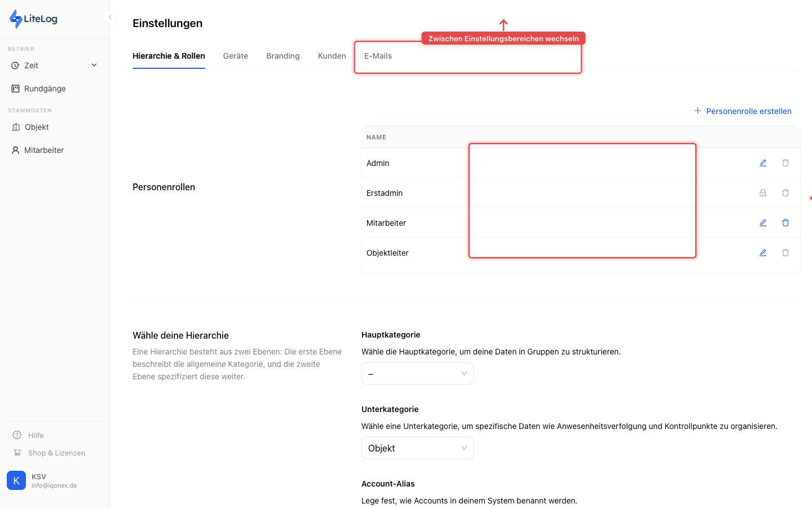This screenshot has height=508, width=812.
Task: Open the Branding tab
Action: coord(283,56)
